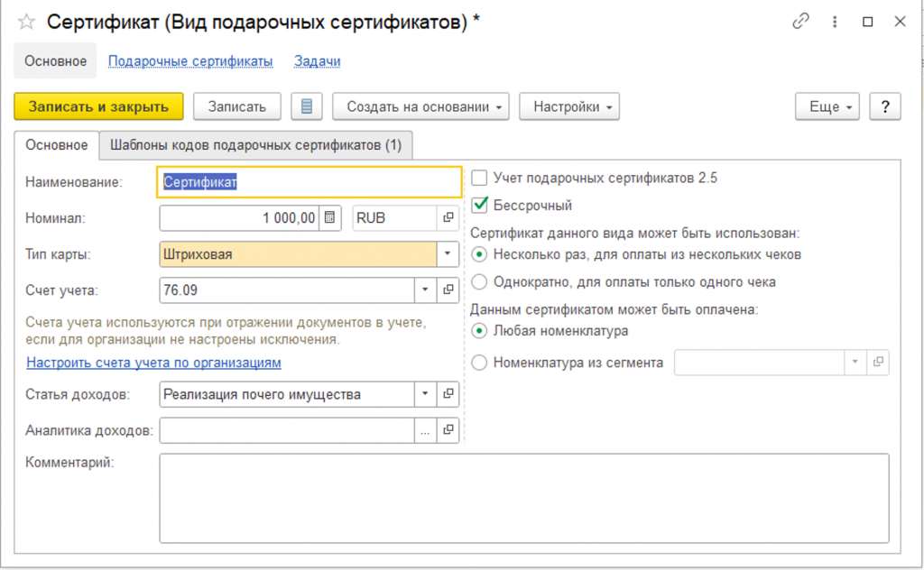This screenshot has width=924, height=570.
Task: Expand the Статья доходов dropdown
Action: pos(425,394)
